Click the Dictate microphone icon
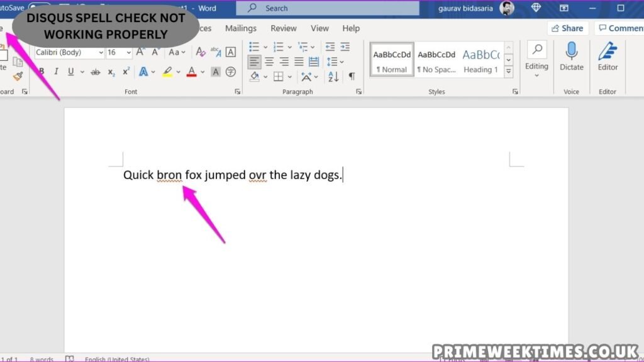This screenshot has width=644, height=362. click(x=571, y=53)
